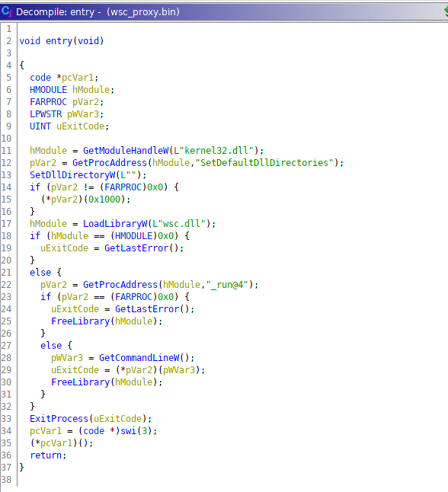Select uExitCode argument on line 33

[x=118, y=419]
